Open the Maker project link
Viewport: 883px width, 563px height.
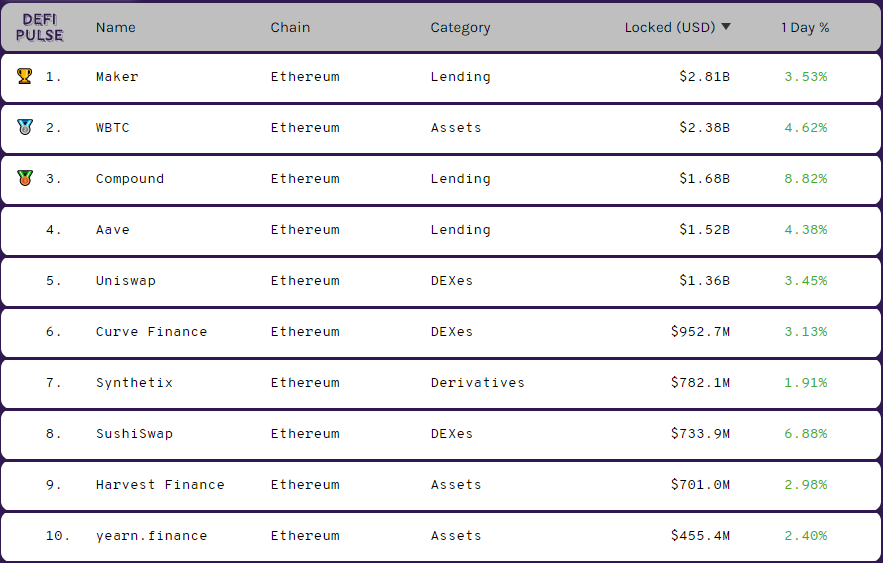click(117, 77)
